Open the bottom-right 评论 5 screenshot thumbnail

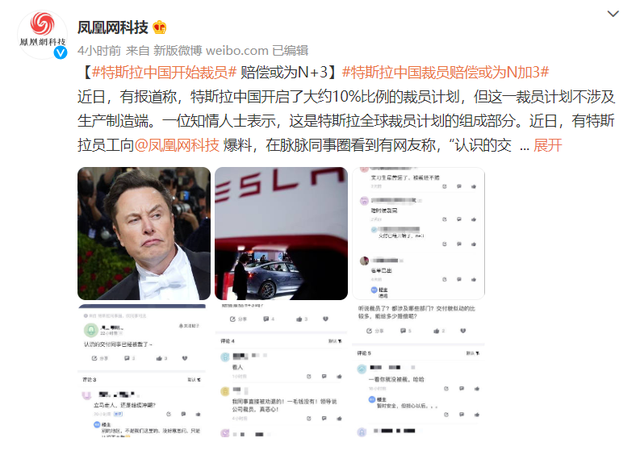tap(418, 371)
